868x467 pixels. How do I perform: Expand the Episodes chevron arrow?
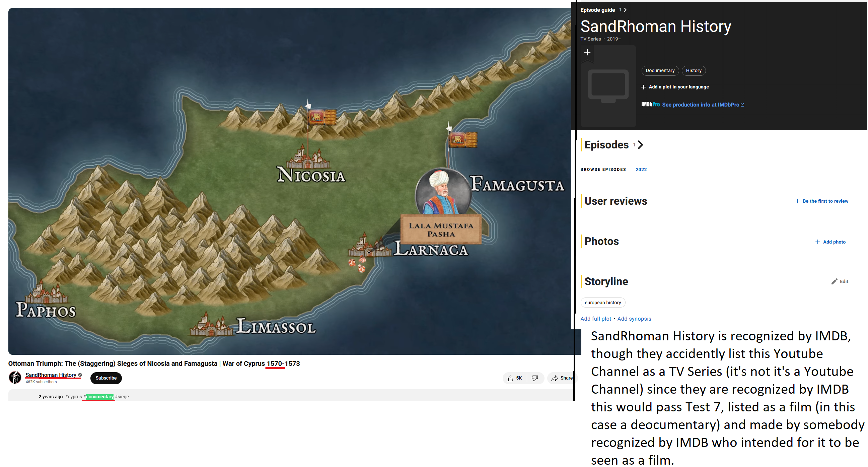pos(641,145)
